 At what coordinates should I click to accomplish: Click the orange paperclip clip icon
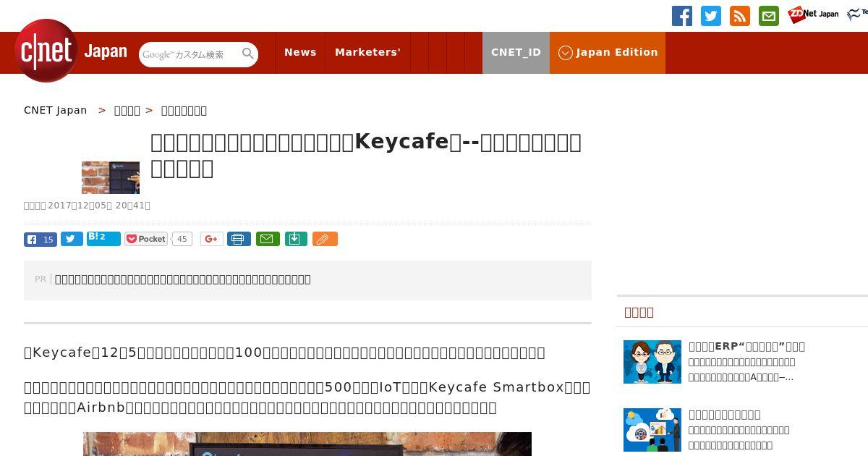pos(325,239)
